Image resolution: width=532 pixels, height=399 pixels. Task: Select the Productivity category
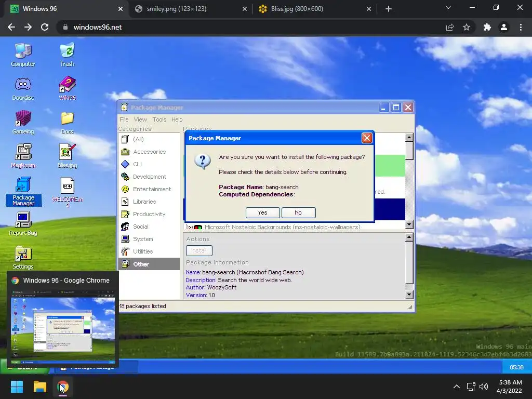pos(149,214)
